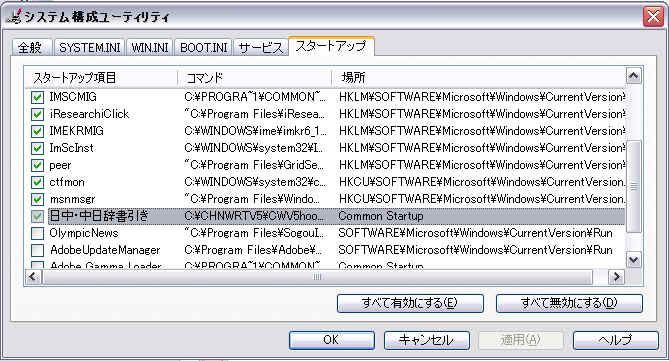The image size is (669, 361).
Task: Click the すべて無効にする button
Action: (569, 303)
